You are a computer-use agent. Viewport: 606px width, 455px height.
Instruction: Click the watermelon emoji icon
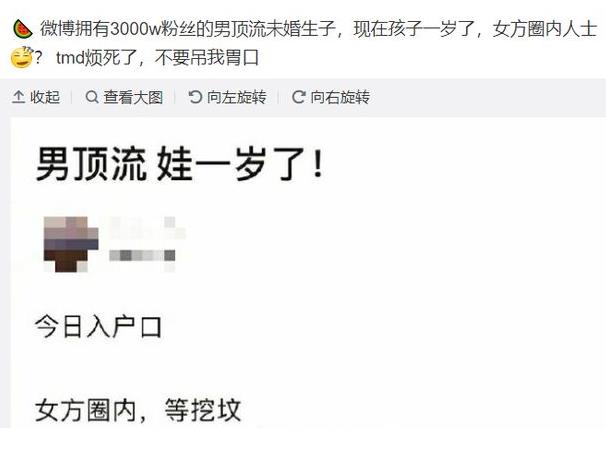point(22,29)
